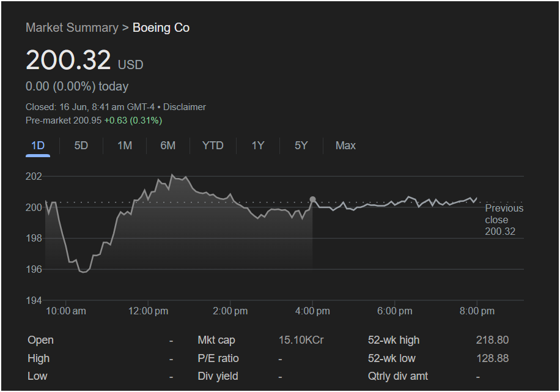Click the 0.00 (0.00%) today change
Viewport: 560px width, 392px height.
pyautogui.click(x=77, y=86)
